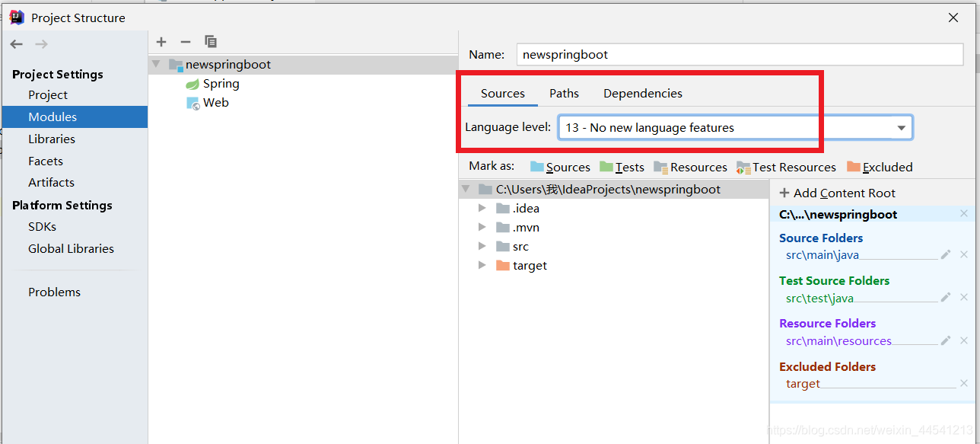Remove the target excluded folder entry
Image resolution: width=980 pixels, height=444 pixels.
tap(964, 383)
